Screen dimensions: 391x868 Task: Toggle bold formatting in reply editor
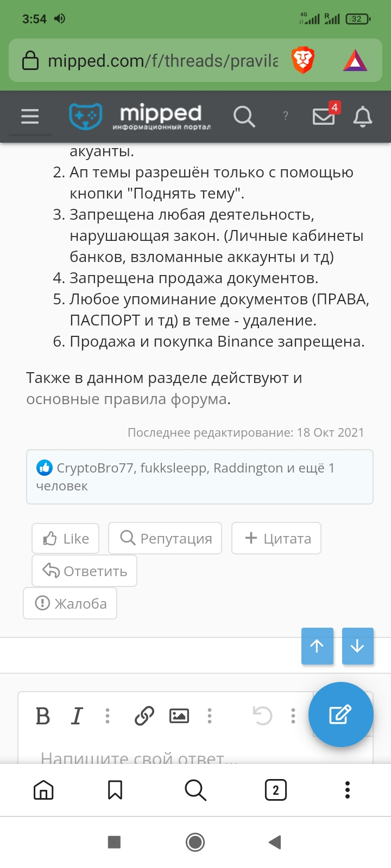[x=43, y=716]
